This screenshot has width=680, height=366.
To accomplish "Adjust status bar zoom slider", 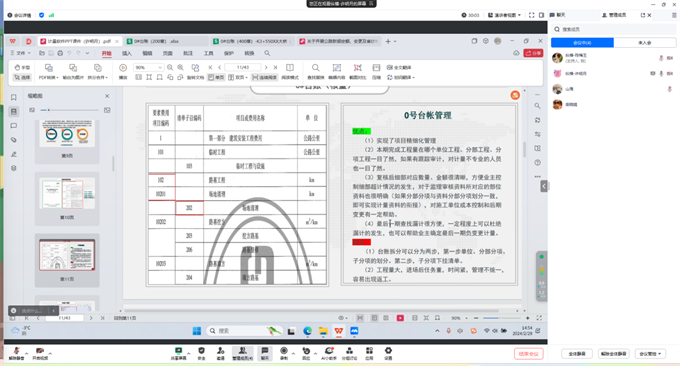I will [x=502, y=318].
